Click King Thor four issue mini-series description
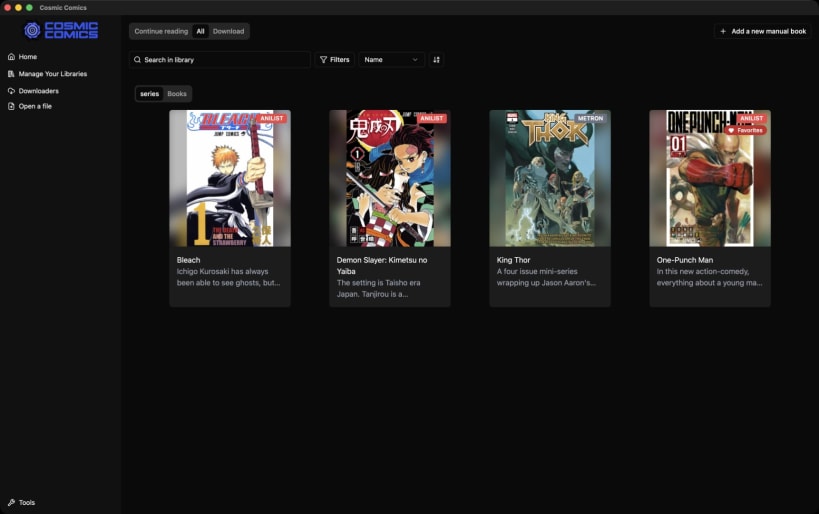 (546, 277)
